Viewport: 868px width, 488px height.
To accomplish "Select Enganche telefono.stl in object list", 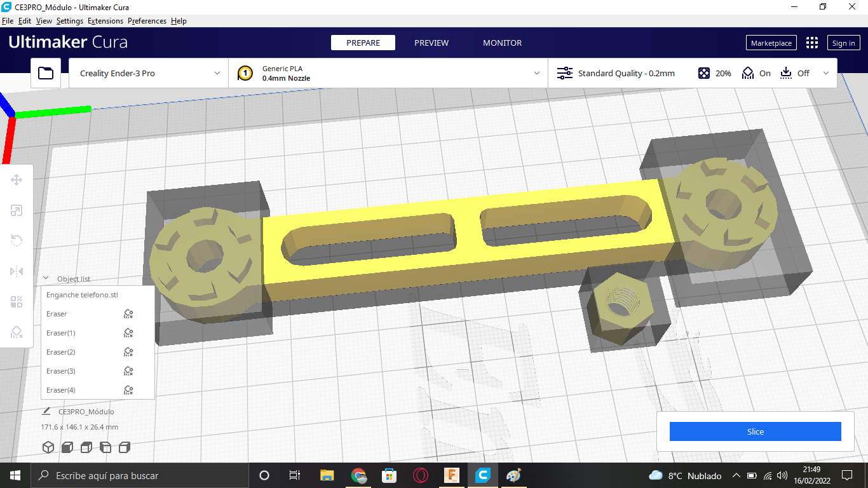I will point(98,295).
